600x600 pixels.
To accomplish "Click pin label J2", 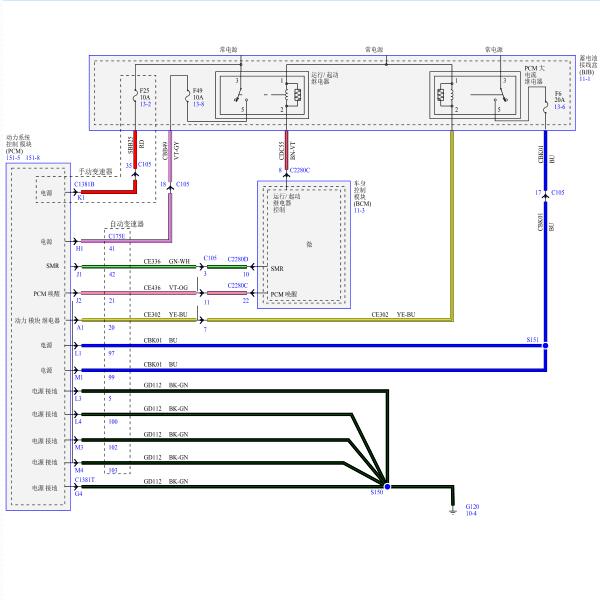I will tap(78, 301).
